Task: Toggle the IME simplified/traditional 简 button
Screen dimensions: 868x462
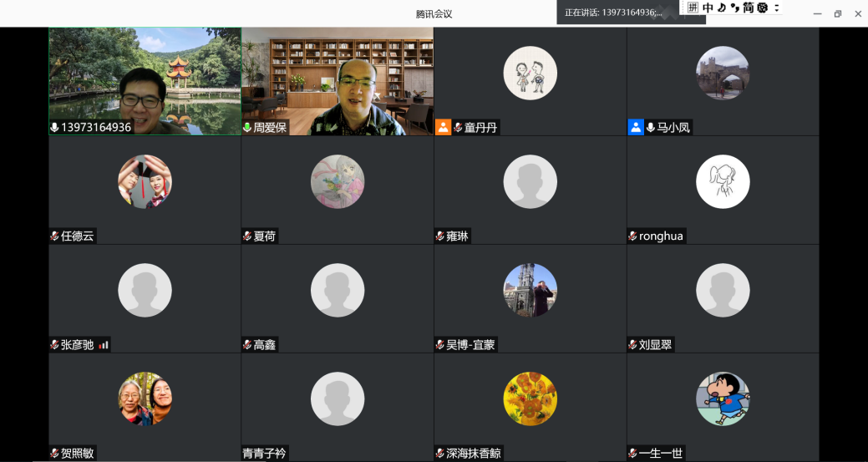Action: pyautogui.click(x=749, y=8)
